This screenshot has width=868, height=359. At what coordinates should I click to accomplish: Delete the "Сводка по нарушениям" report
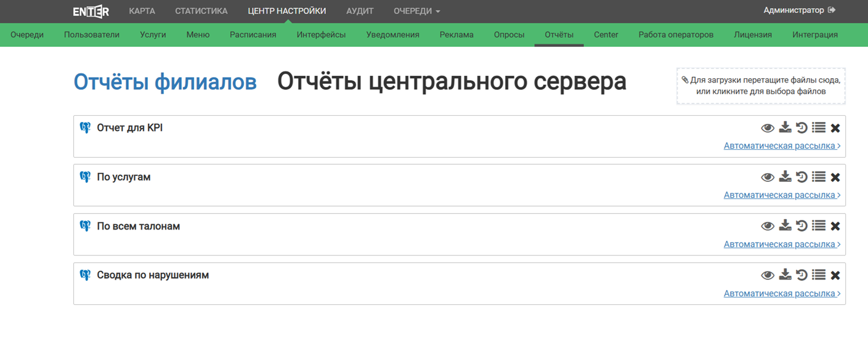tap(835, 275)
